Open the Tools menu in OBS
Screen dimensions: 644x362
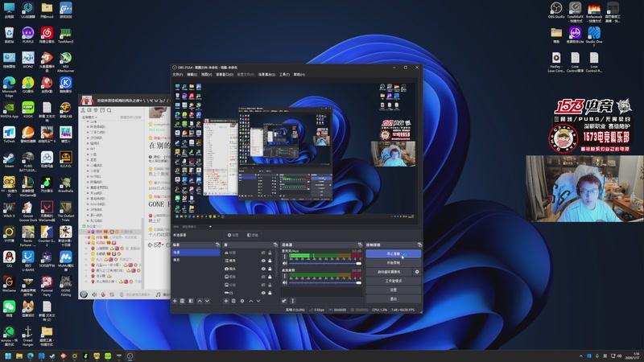click(x=284, y=74)
